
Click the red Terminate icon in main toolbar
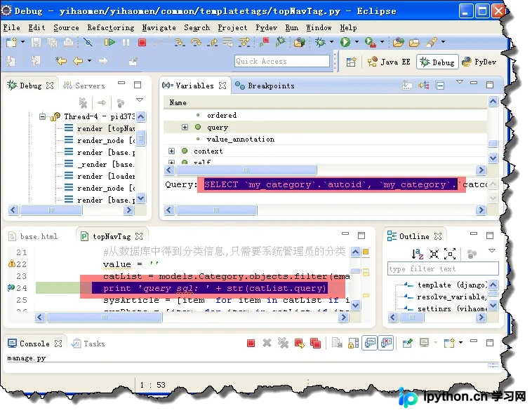pyautogui.click(x=142, y=42)
